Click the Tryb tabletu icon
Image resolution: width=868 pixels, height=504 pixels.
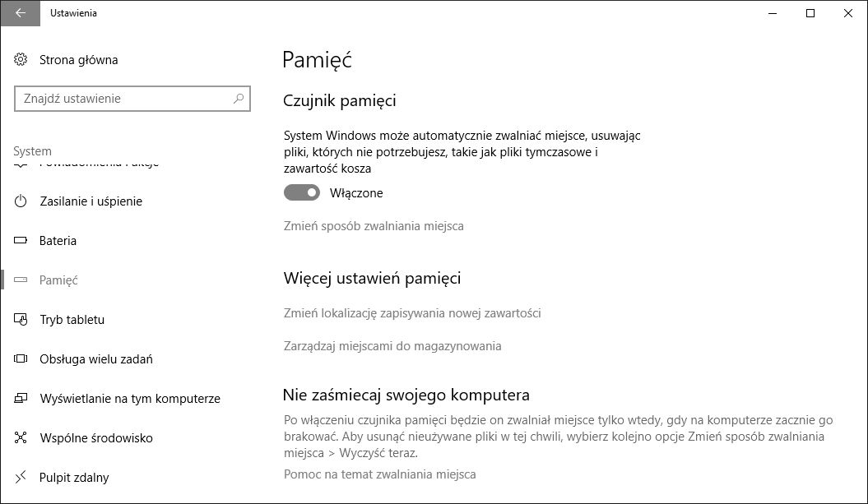[21, 320]
